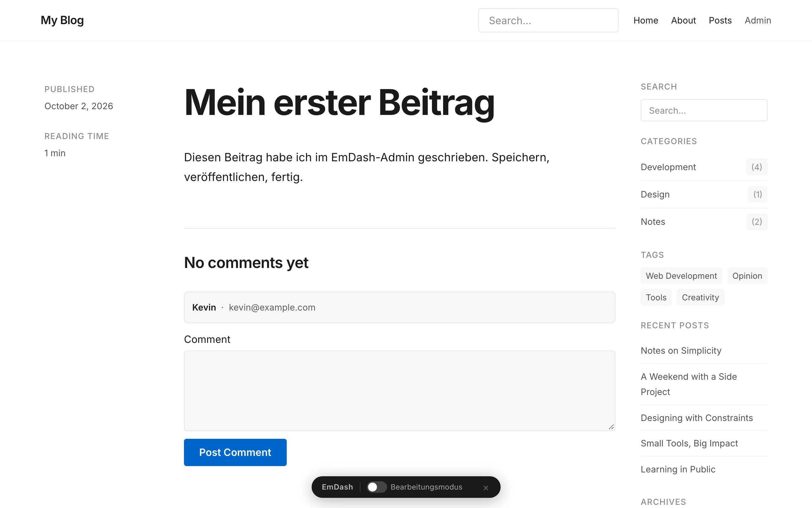Viewport: 812px width, 508px height.
Task: Click the Kevin commenter name
Action: pyautogui.click(x=204, y=307)
